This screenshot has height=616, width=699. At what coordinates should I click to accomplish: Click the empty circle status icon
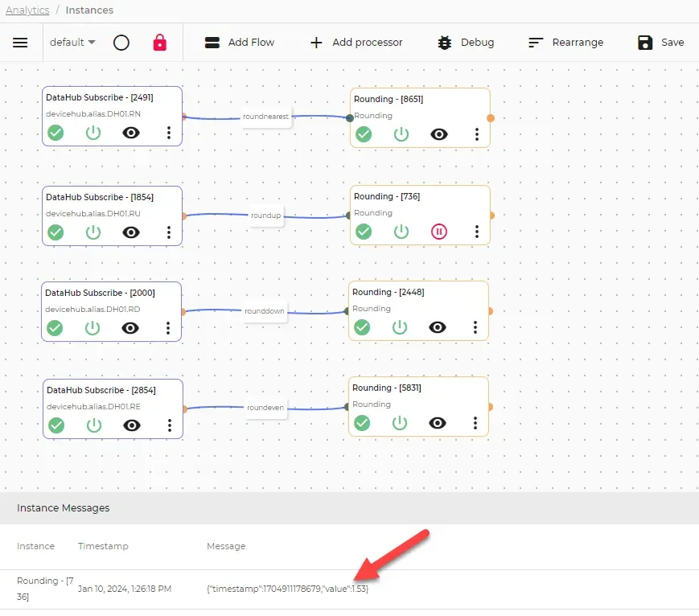tap(121, 43)
